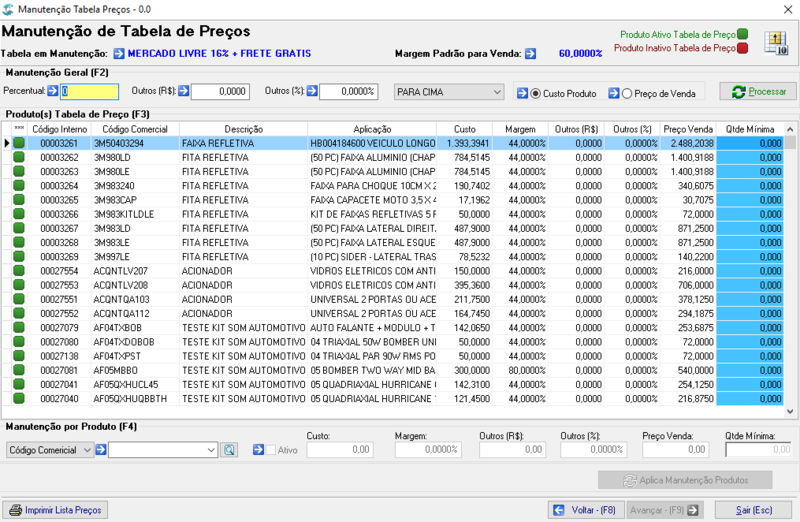Click blue arrow next to Percentual field
800x522 pixels.
[x=53, y=91]
